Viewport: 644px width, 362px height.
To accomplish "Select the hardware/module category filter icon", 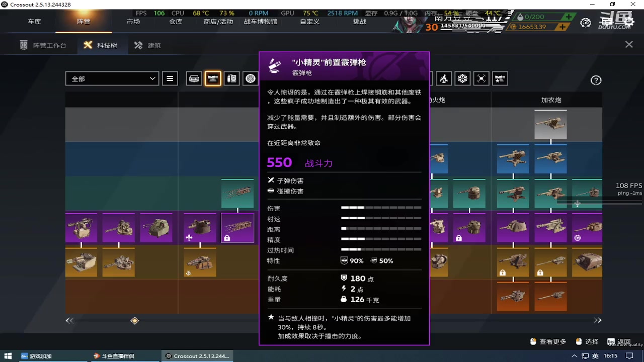I will (231, 78).
